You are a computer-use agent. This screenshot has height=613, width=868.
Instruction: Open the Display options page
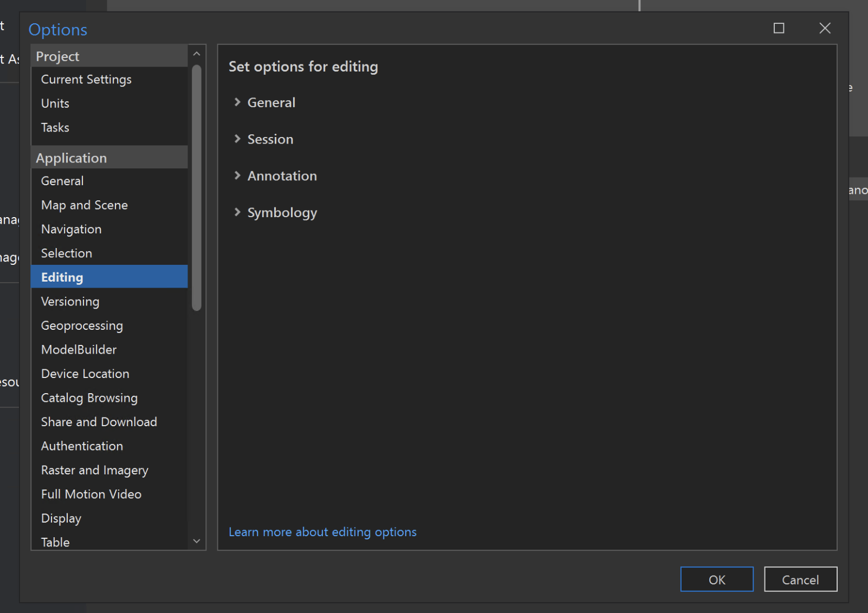(x=61, y=518)
